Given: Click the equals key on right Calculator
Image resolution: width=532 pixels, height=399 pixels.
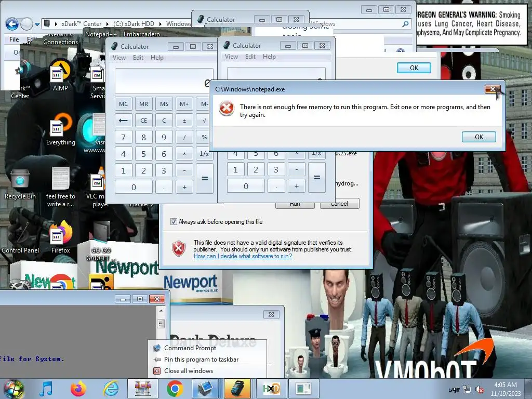Looking at the screenshot, I should point(317,178).
